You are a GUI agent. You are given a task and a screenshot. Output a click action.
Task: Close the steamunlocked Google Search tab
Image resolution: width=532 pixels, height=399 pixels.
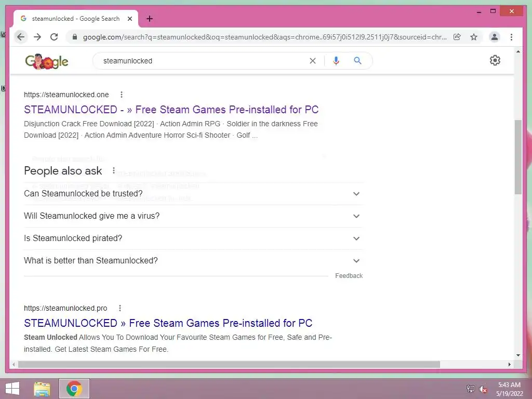pyautogui.click(x=129, y=19)
